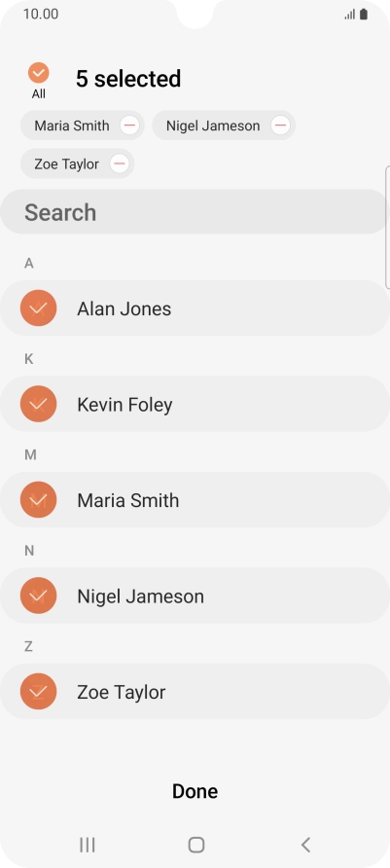
Task: Tap the Alan Jones contact name
Action: [x=124, y=308]
